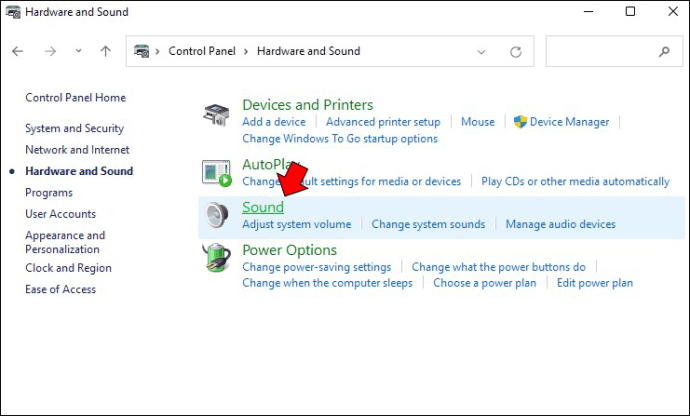Open User Accounts category
This screenshot has height=416, width=690.
click(x=60, y=214)
